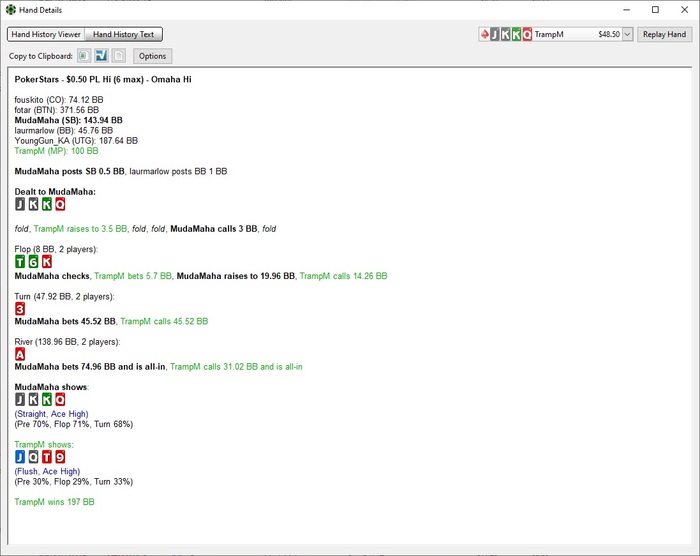Screen dimensions: 700x556
Task: Click the gray Q card in TrampM's shown hand
Action: (x=33, y=456)
